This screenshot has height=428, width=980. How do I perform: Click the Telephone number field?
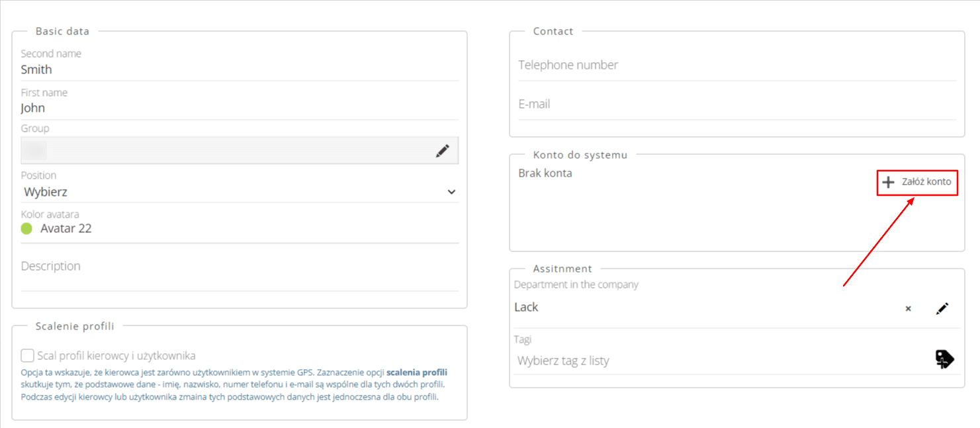(737, 65)
